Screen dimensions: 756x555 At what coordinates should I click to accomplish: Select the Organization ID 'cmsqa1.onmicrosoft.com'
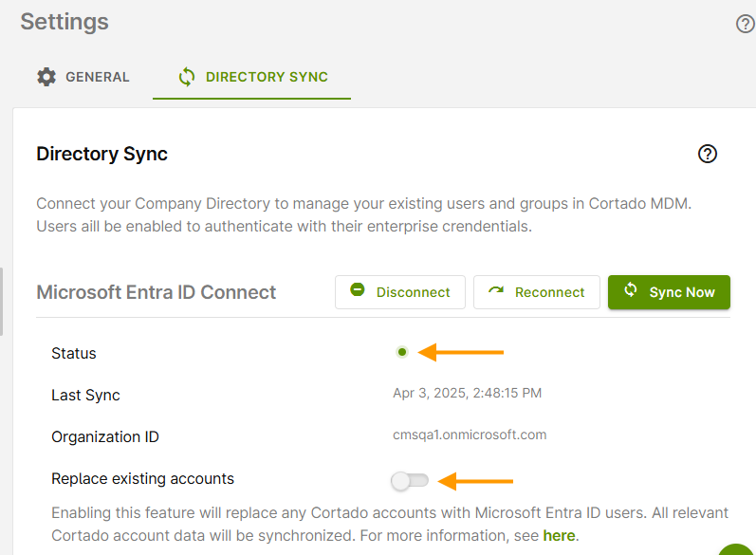click(x=470, y=435)
